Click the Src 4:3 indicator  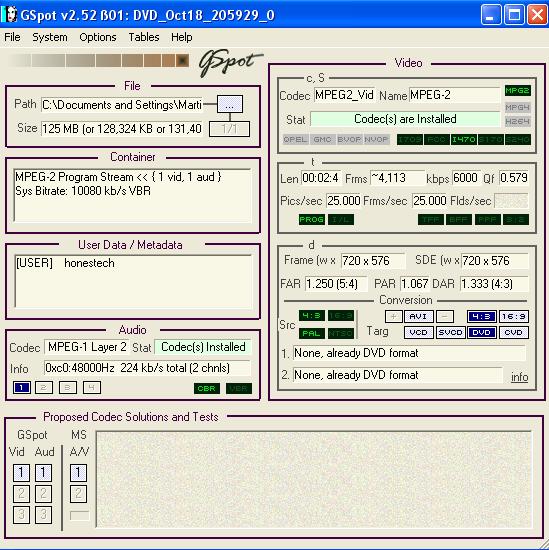312,316
